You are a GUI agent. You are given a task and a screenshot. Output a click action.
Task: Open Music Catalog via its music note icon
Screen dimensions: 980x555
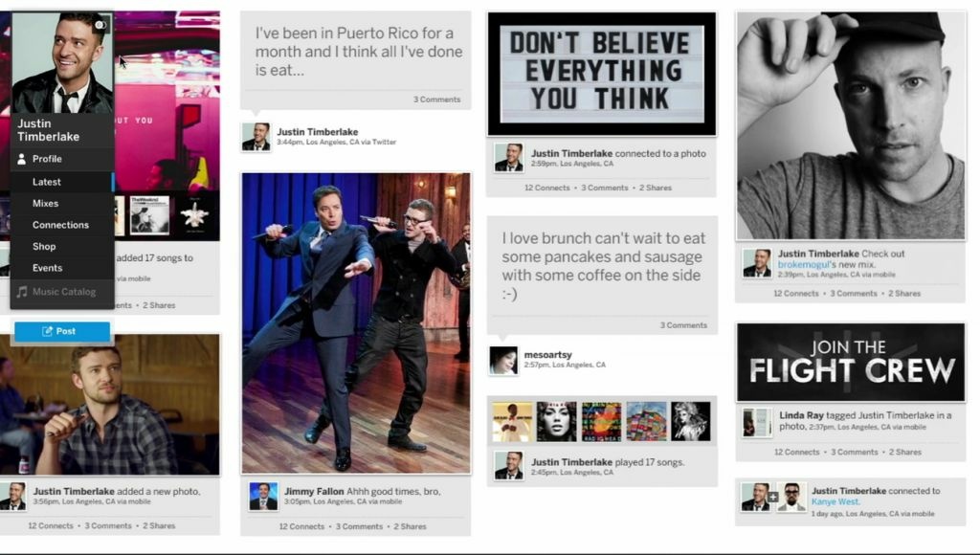click(22, 292)
